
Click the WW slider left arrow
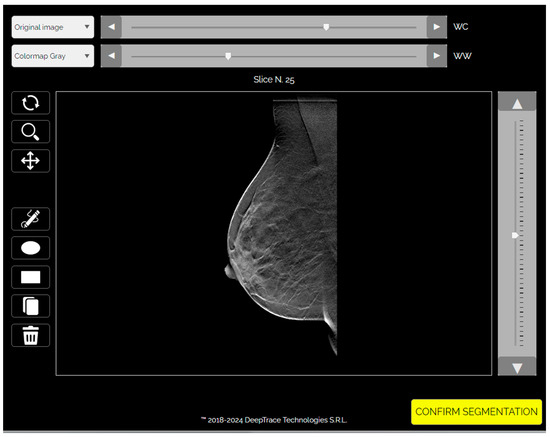(x=111, y=56)
